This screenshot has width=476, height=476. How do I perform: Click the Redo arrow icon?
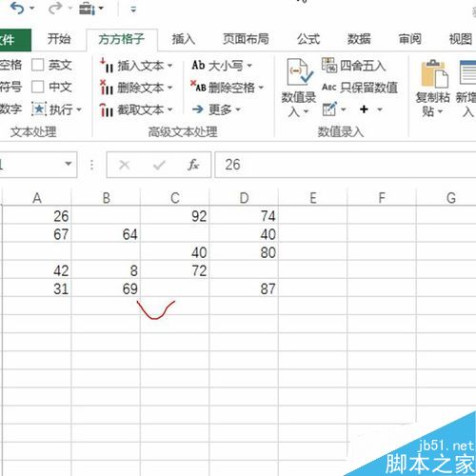click(54, 9)
